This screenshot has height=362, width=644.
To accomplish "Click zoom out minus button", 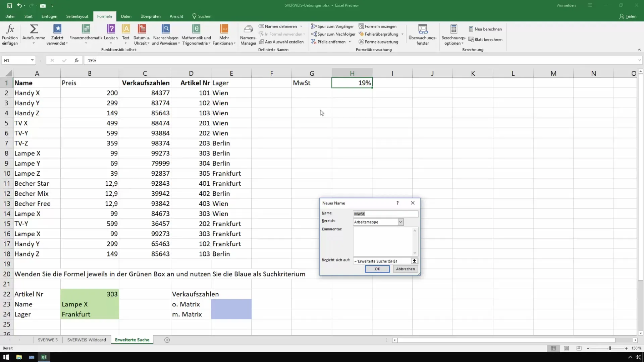I will click(588, 348).
